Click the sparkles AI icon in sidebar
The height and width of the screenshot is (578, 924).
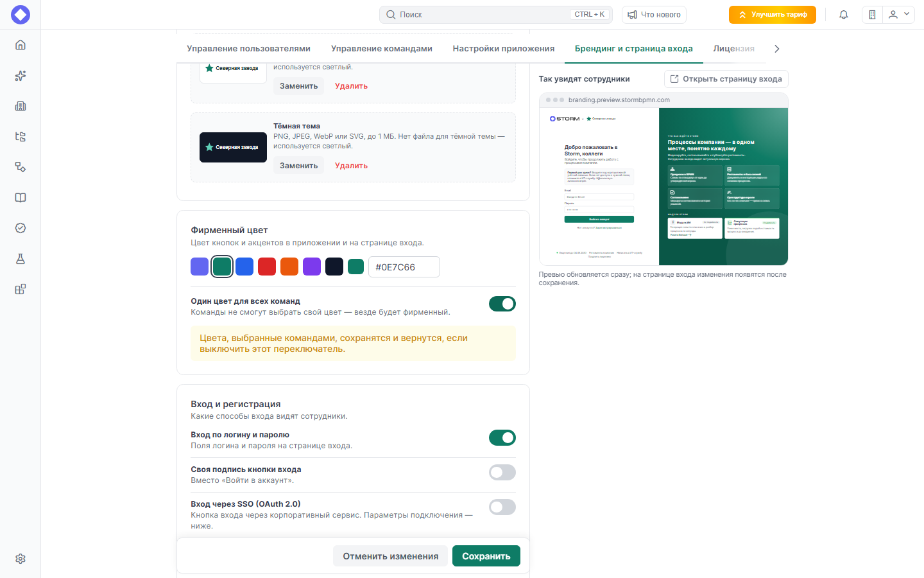21,76
